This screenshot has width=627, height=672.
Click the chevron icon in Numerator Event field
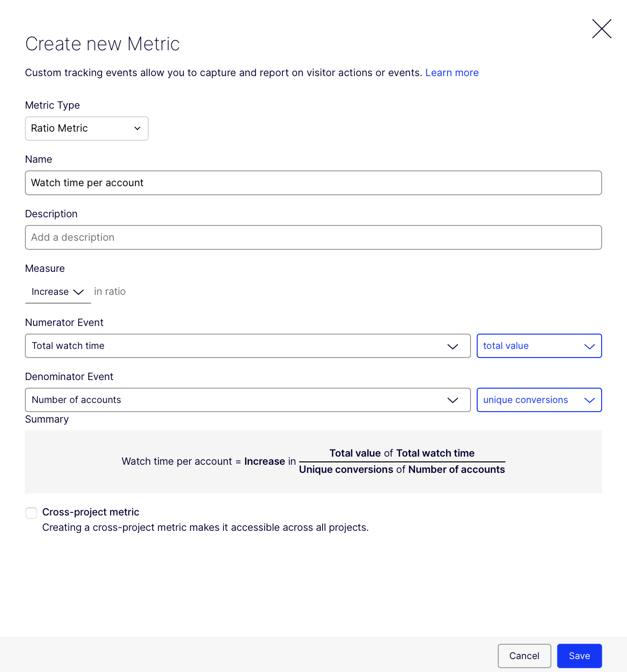pyautogui.click(x=453, y=347)
